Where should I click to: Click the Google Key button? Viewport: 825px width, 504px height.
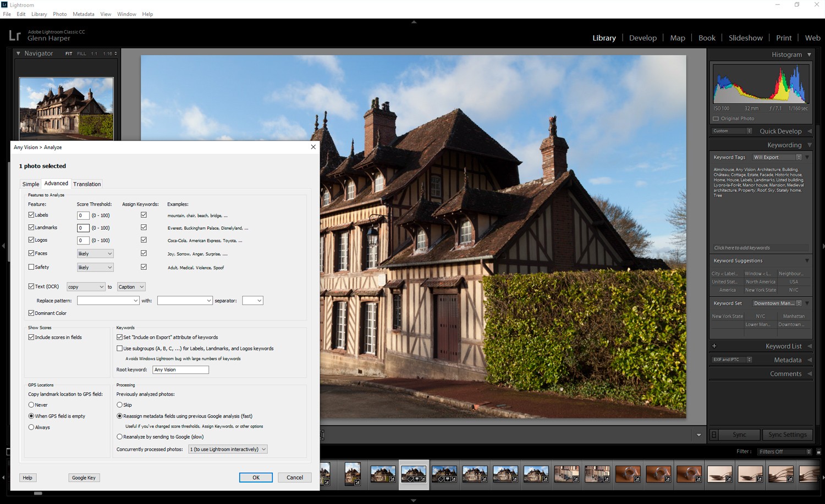tap(84, 477)
